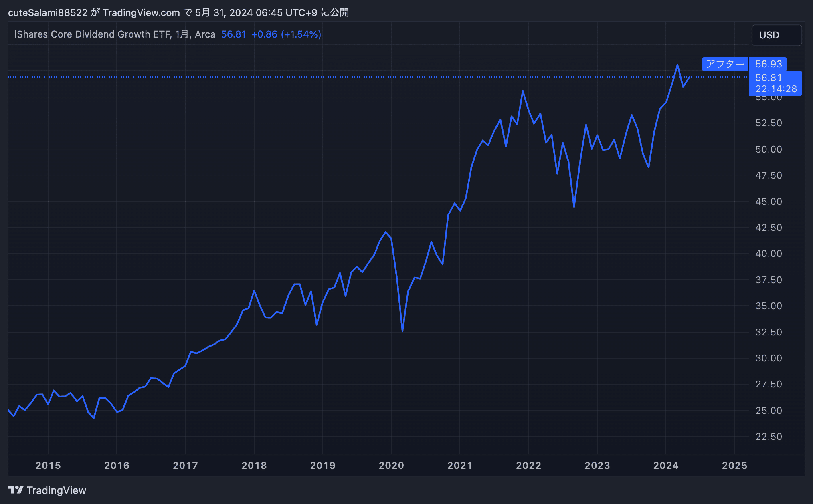The image size is (813, 504).
Task: Click the 2025 label on time axis
Action: [734, 465]
